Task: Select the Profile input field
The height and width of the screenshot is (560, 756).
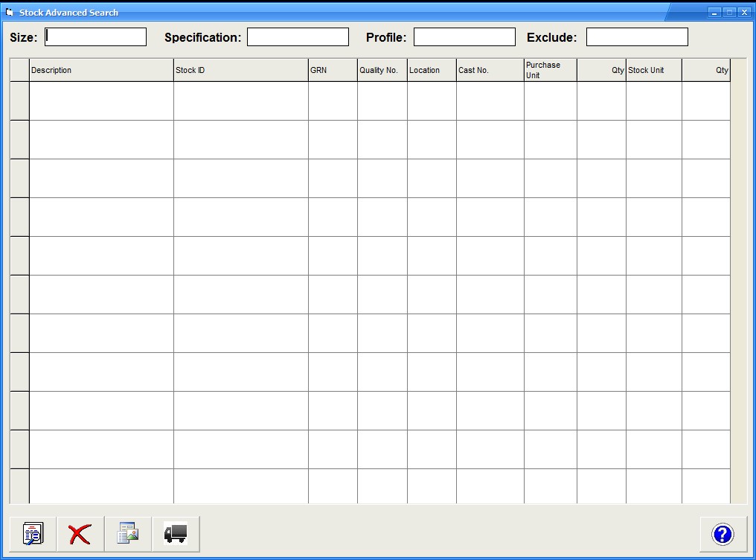Action: point(464,37)
